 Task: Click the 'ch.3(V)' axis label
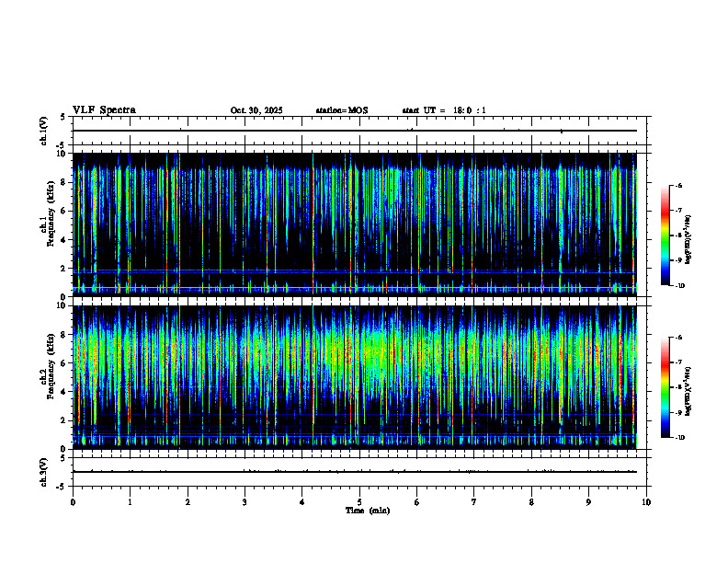click(x=43, y=472)
